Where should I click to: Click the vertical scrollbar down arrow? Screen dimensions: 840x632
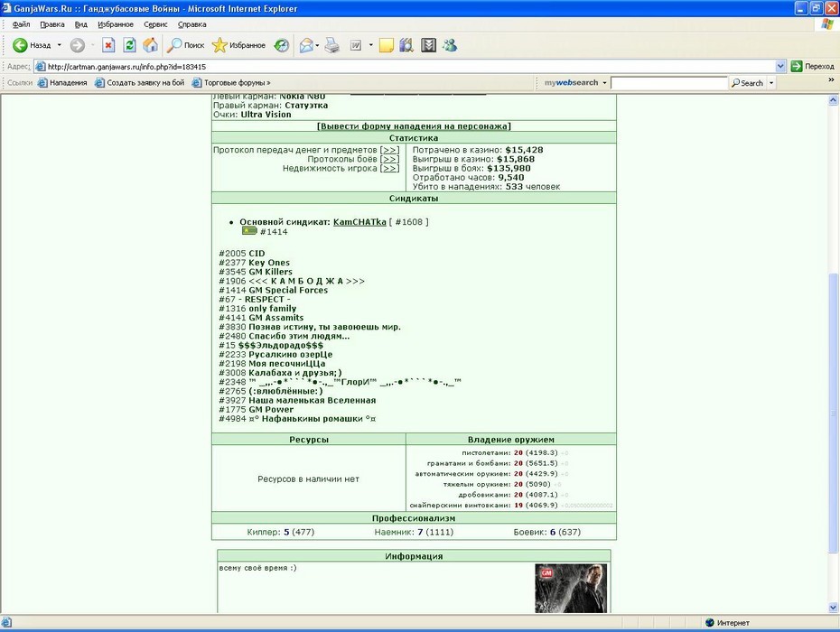tap(833, 608)
